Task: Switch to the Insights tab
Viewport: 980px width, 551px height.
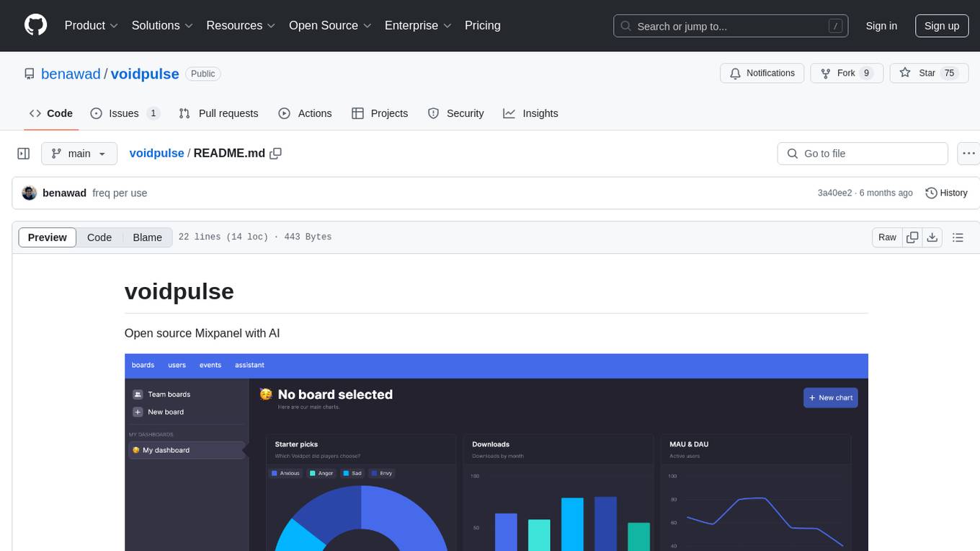Action: [x=530, y=113]
